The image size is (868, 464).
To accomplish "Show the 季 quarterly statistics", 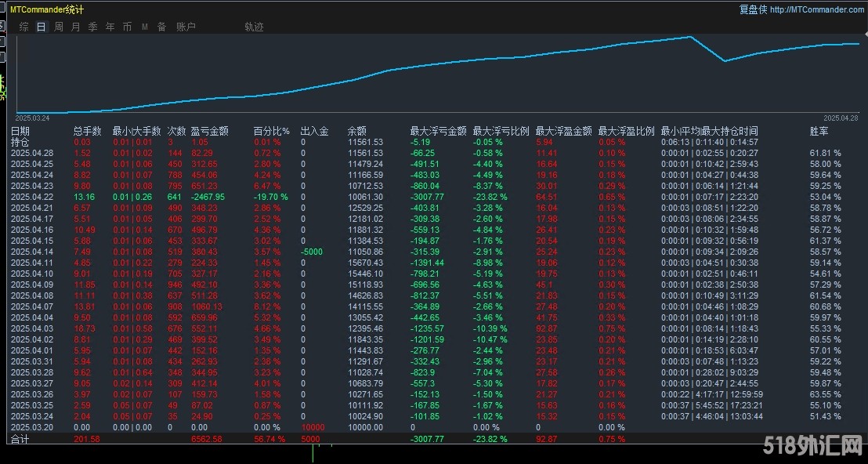I will [x=93, y=27].
